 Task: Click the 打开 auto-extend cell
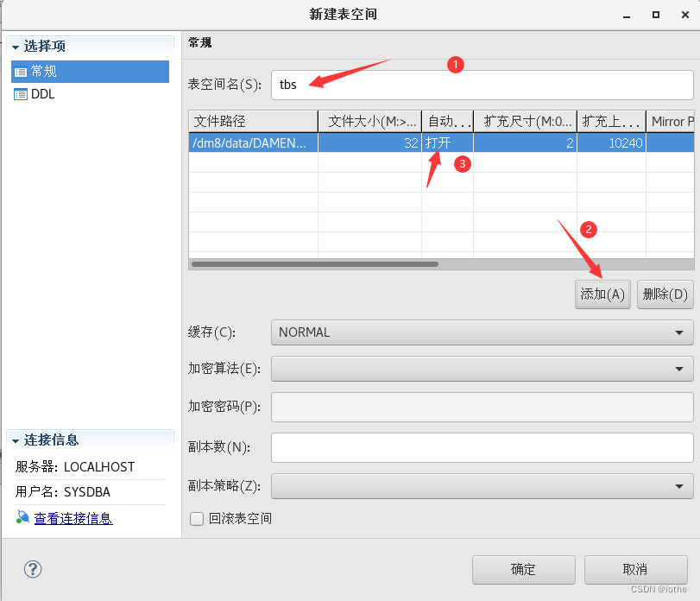447,142
